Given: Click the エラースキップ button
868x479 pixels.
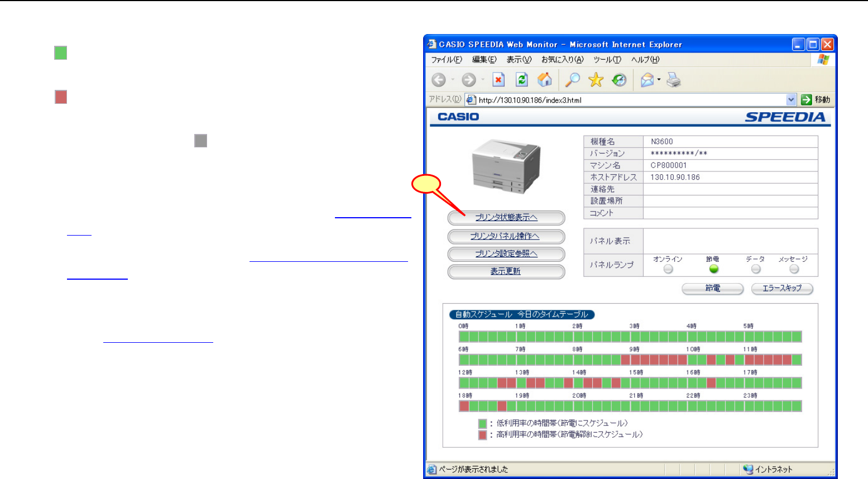Looking at the screenshot, I should (782, 288).
